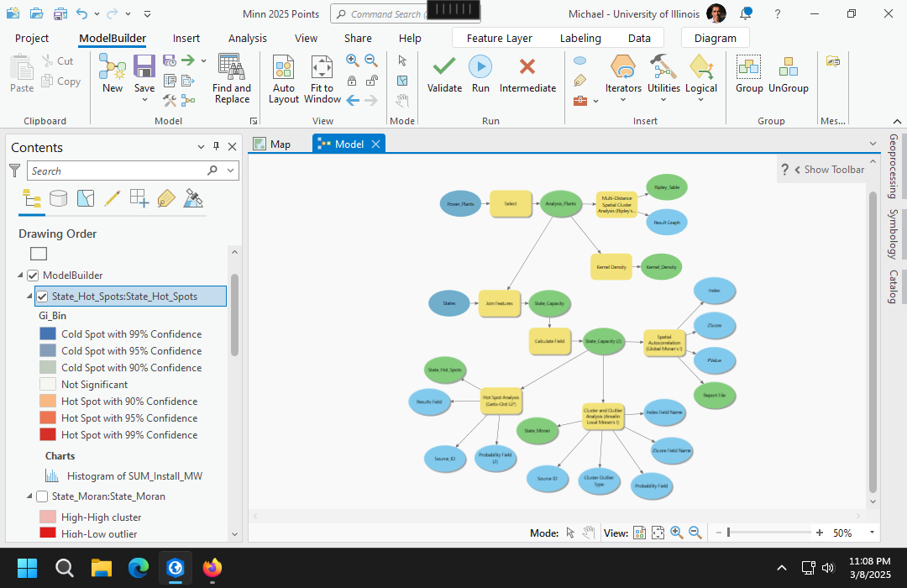Click the UnGroup icon in ribbon
The height and width of the screenshot is (588, 907).
tap(788, 67)
